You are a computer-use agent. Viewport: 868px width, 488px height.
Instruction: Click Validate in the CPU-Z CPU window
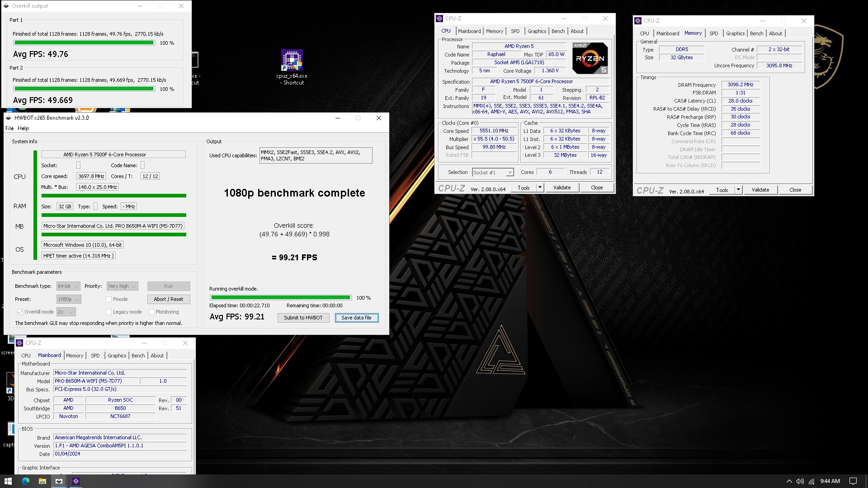(x=562, y=188)
